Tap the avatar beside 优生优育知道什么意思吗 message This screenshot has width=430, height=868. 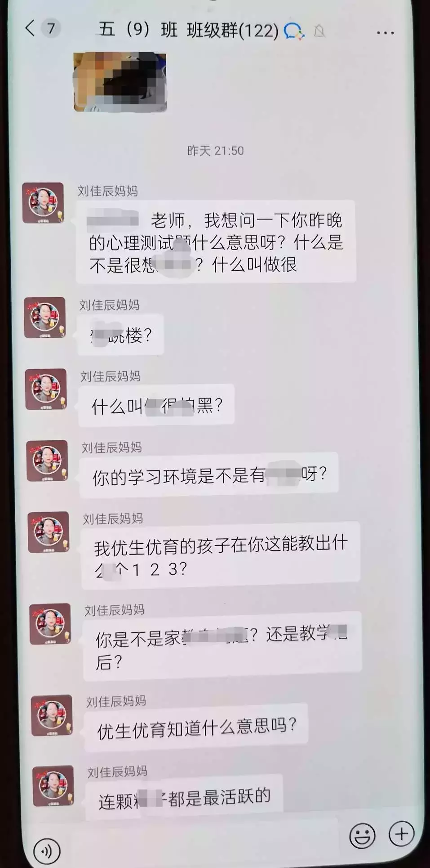coord(52,715)
